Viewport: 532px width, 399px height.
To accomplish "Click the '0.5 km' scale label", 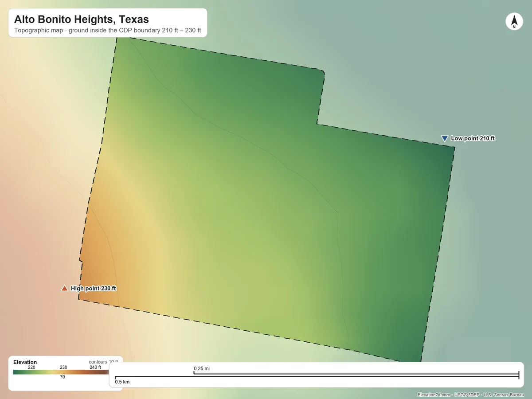I will pyautogui.click(x=122, y=381).
